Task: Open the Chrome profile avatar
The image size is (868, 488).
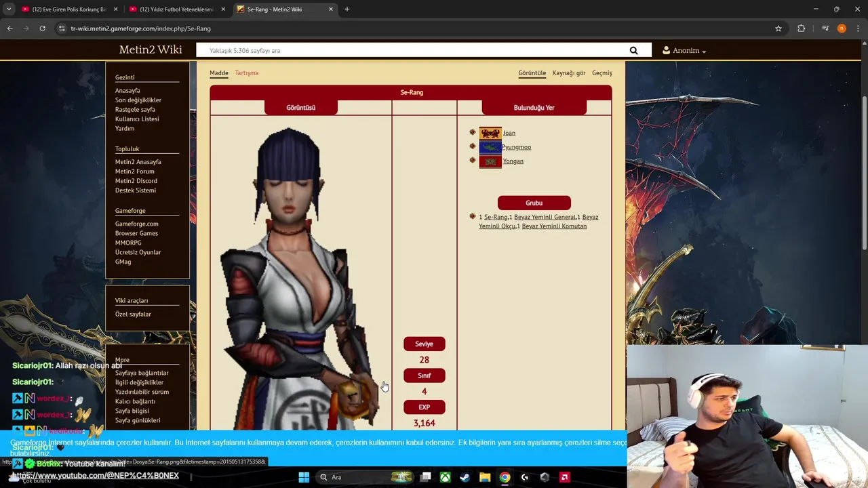Action: pyautogui.click(x=842, y=28)
